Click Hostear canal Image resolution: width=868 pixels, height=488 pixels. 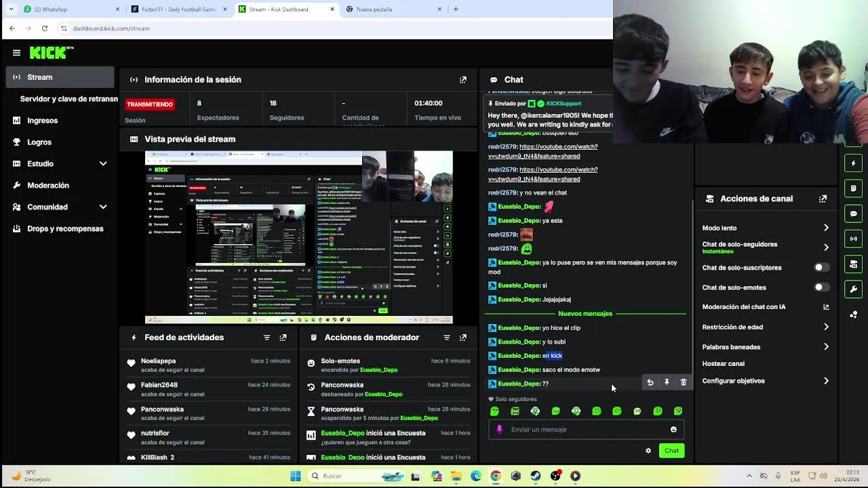723,363
